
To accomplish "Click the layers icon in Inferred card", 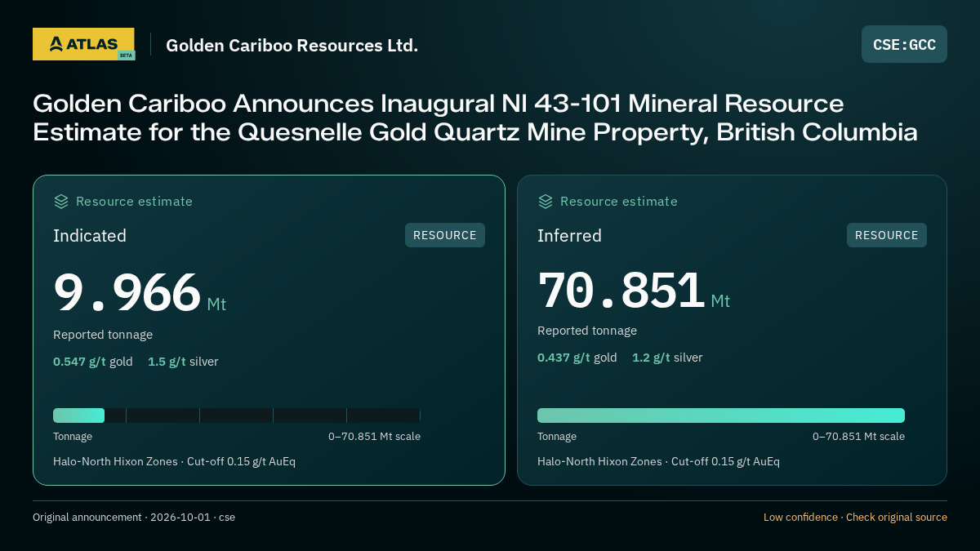I will tap(546, 201).
